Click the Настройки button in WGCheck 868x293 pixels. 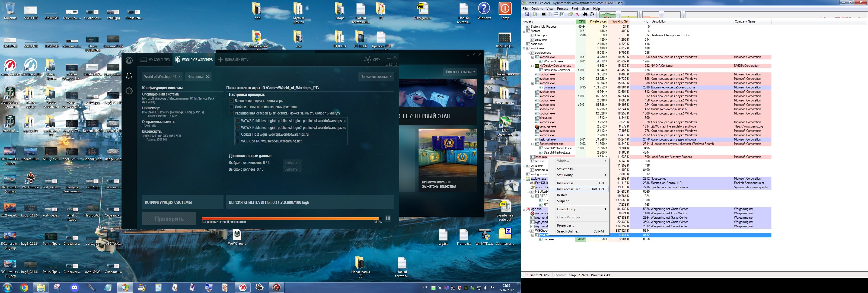tap(199, 77)
